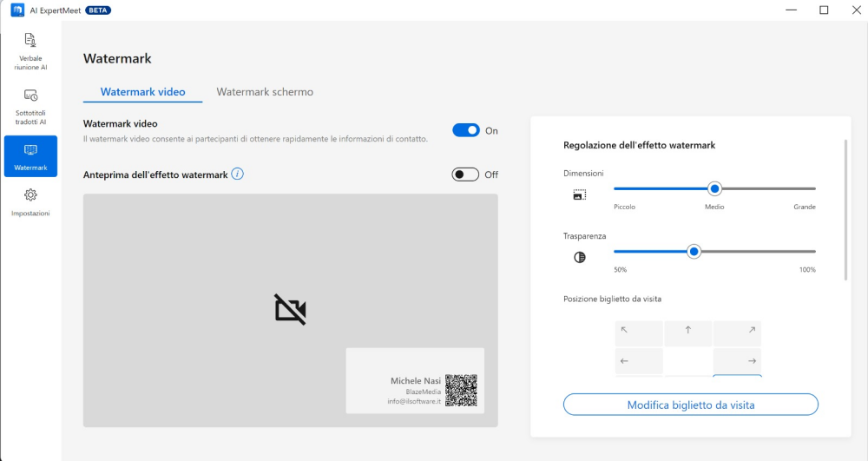Enable Anteprima dell'effetto watermark switch

(x=465, y=175)
